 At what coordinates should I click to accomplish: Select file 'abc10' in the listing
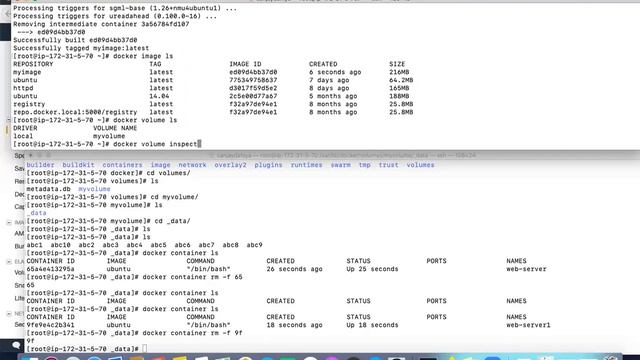click(x=60, y=245)
